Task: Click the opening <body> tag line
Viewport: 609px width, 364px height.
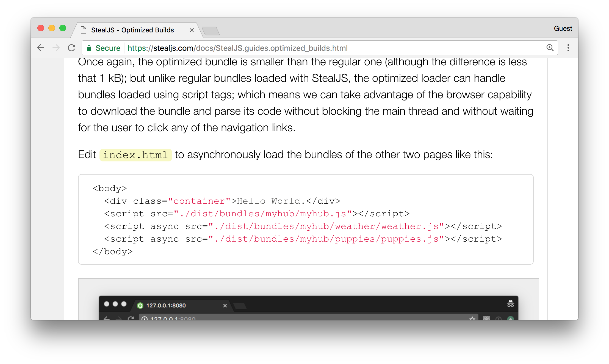Action: [110, 188]
